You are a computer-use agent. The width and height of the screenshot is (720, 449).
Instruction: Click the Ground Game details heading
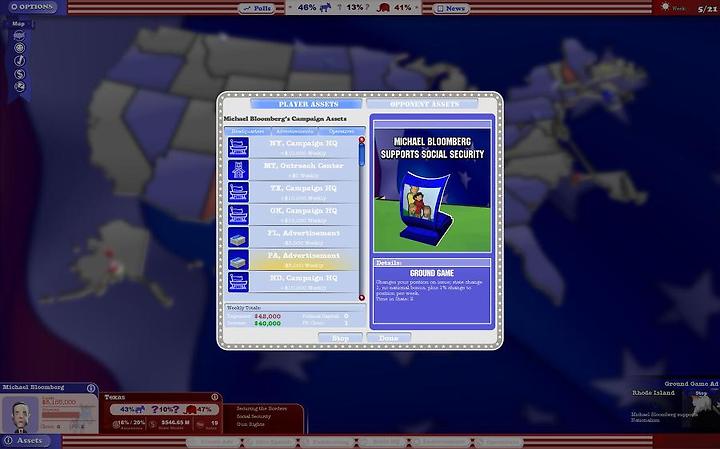[x=432, y=273]
